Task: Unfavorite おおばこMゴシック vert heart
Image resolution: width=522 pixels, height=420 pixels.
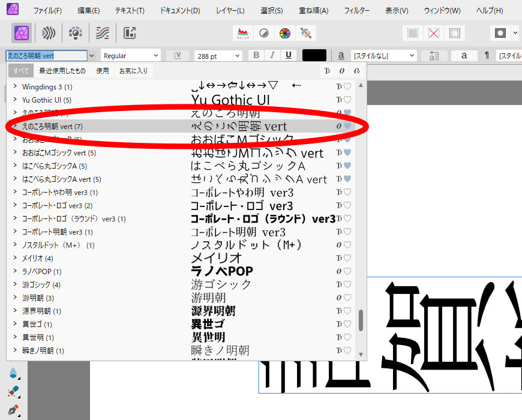Action: point(347,152)
